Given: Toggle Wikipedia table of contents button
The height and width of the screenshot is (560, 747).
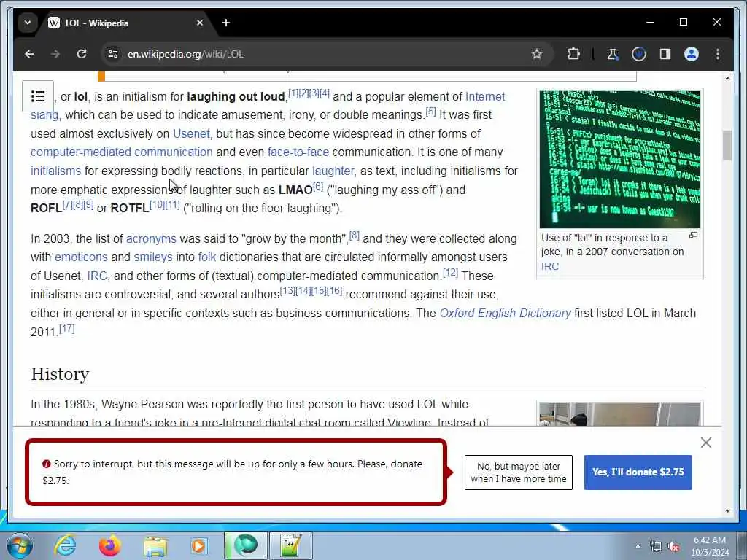Looking at the screenshot, I should (x=38, y=96).
